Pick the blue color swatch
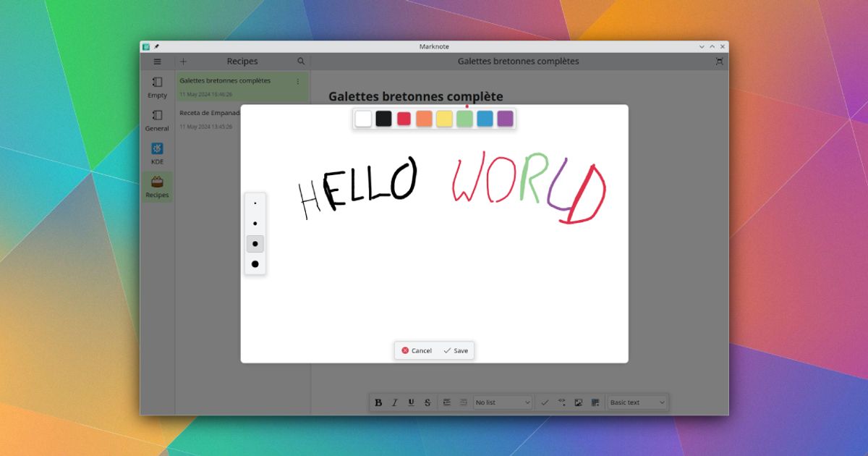Screen dimensions: 868x456 485,119
